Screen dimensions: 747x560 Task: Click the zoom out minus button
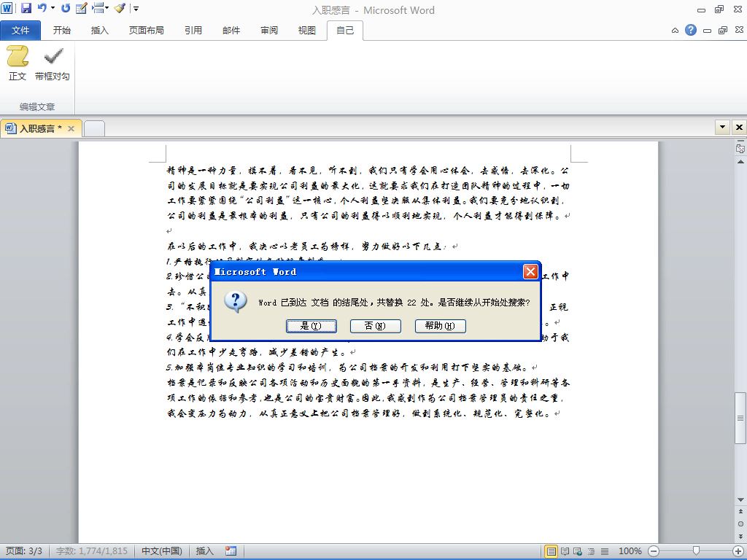(x=654, y=551)
